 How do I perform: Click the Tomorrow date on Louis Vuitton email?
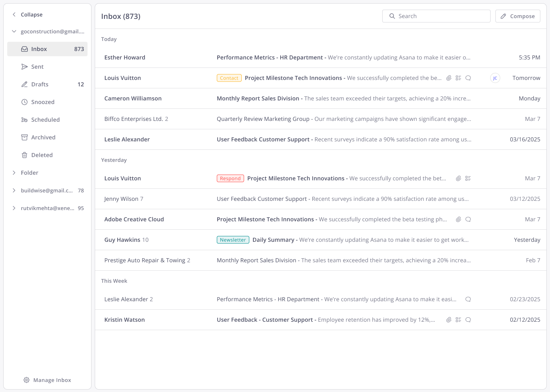pyautogui.click(x=526, y=78)
